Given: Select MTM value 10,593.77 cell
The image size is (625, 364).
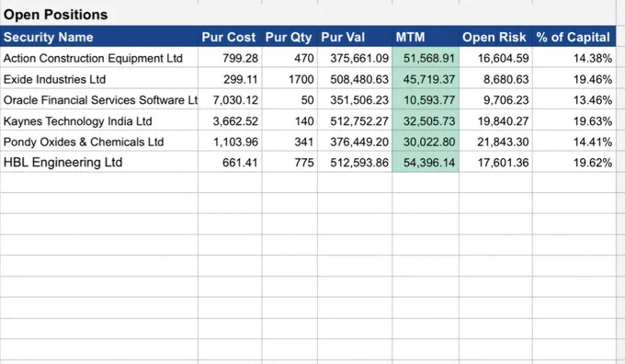Looking at the screenshot, I should [x=426, y=99].
